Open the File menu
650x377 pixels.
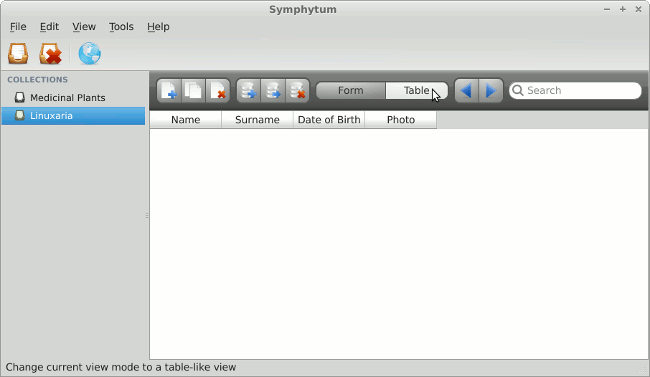[x=18, y=27]
